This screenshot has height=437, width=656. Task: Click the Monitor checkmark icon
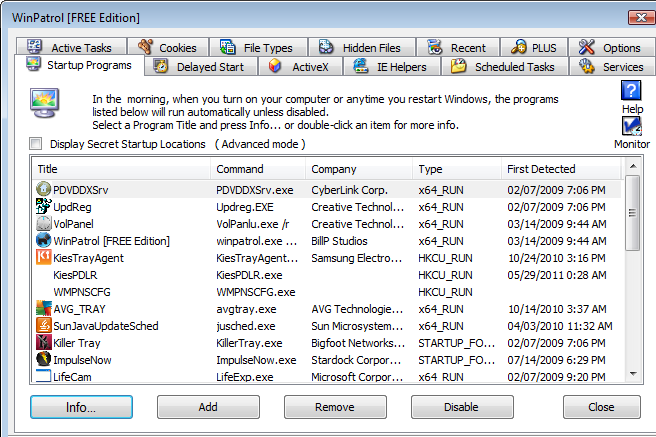tap(632, 127)
